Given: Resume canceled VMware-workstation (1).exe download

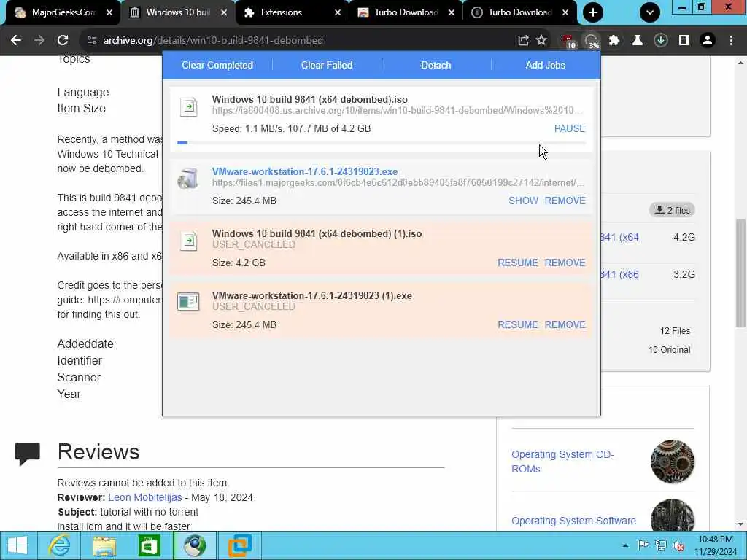Looking at the screenshot, I should point(518,324).
